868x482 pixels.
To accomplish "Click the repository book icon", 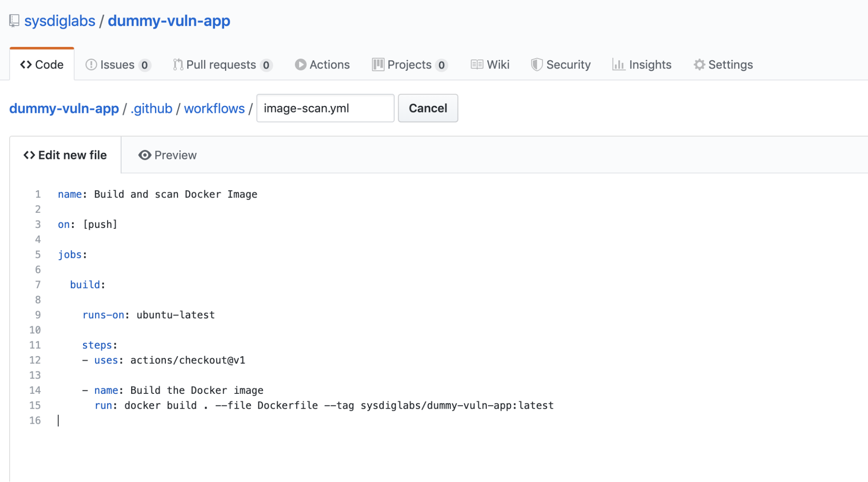I will click(14, 21).
